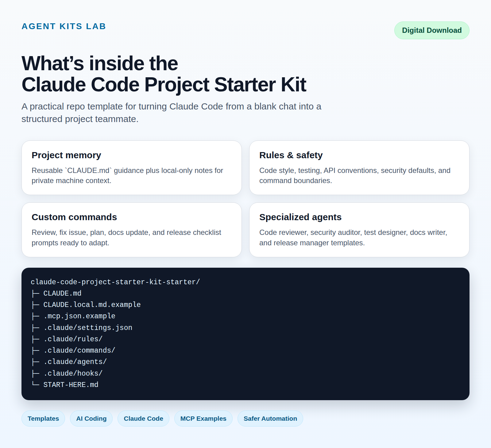The width and height of the screenshot is (491, 448).
Task: Click the "Review, fix issue, plan" description text
Action: coord(126,238)
